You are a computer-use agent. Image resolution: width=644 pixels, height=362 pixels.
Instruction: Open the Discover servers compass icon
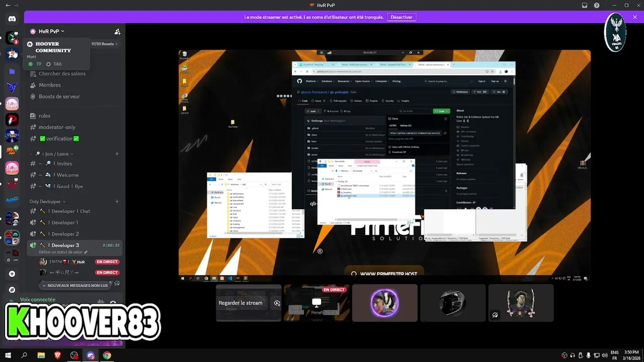[x=12, y=290]
